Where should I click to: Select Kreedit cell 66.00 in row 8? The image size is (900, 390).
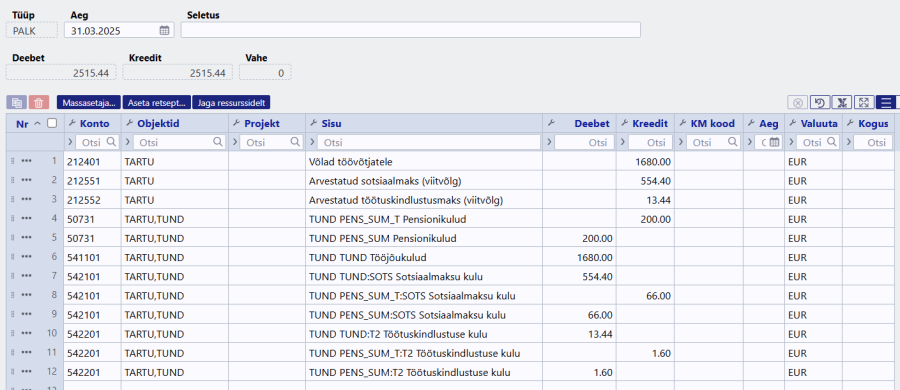[645, 295]
